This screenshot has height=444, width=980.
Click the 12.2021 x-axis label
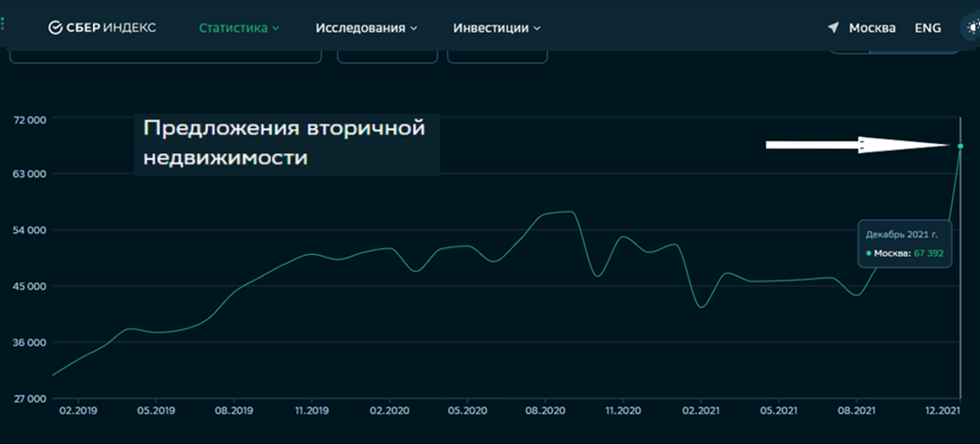(x=943, y=411)
